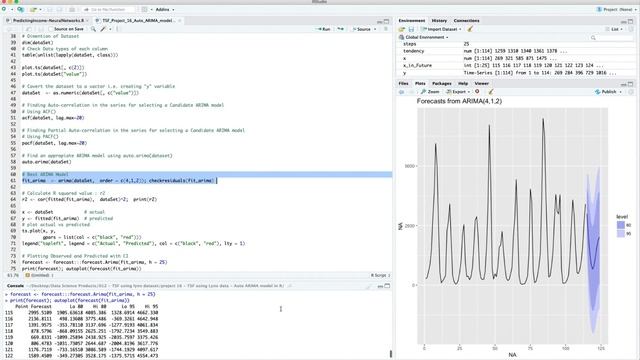The width and height of the screenshot is (640, 360).
Task: Maximize the Console pane
Action: pyautogui.click(x=387, y=286)
